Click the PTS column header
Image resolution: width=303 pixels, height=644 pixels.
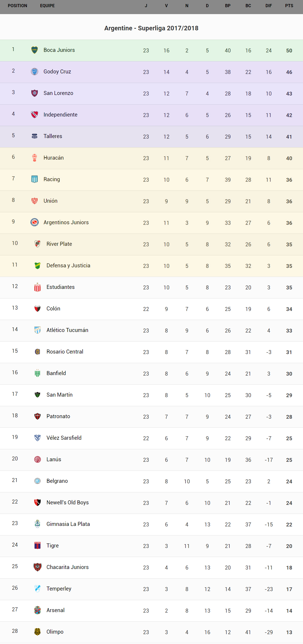289,6
